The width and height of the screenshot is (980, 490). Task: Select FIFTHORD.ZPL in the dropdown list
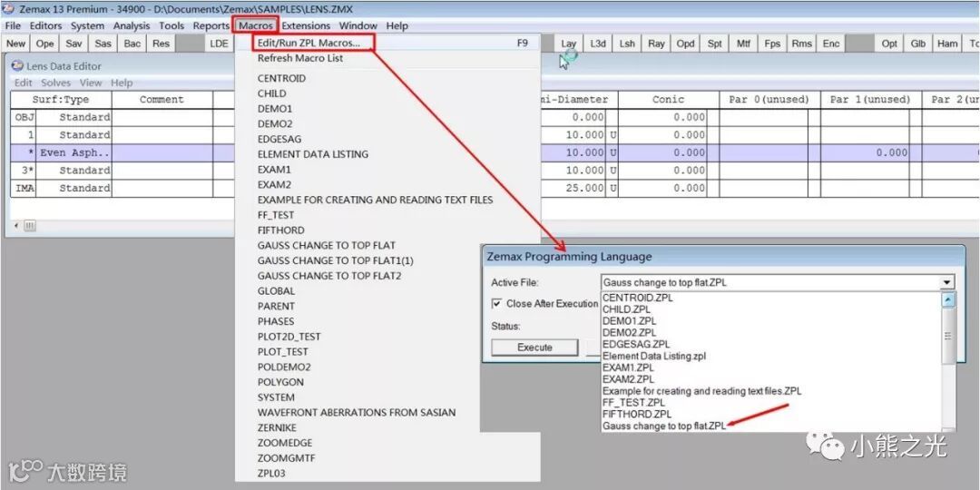coord(637,415)
